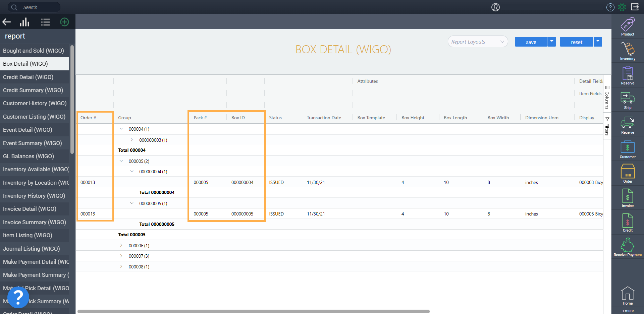Open the reset button dropdown arrow
Image resolution: width=644 pixels, height=314 pixels.
click(x=598, y=42)
